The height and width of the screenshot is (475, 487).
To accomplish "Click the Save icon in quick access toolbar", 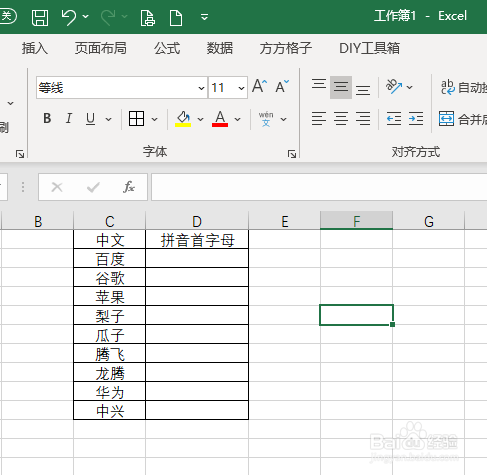I will pos(40,17).
